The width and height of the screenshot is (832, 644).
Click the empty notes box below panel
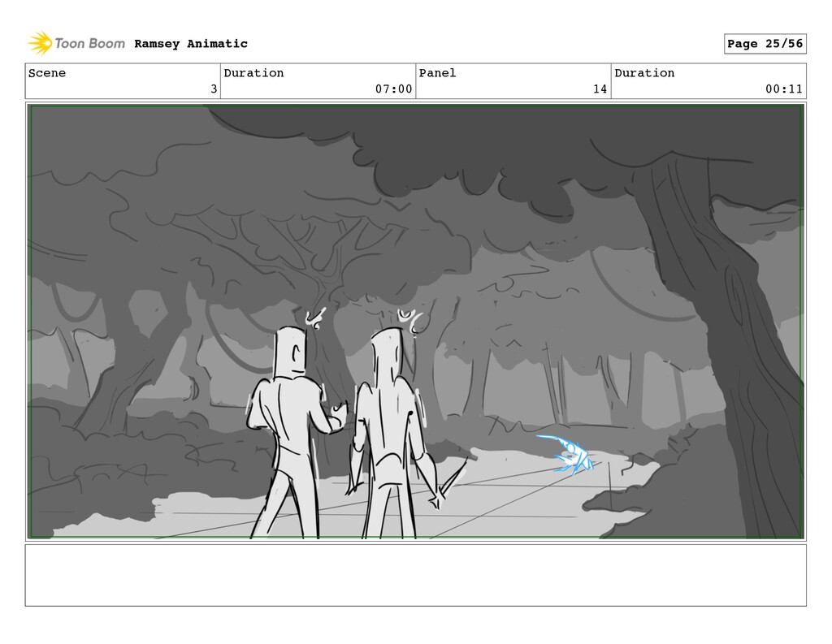[x=416, y=575]
